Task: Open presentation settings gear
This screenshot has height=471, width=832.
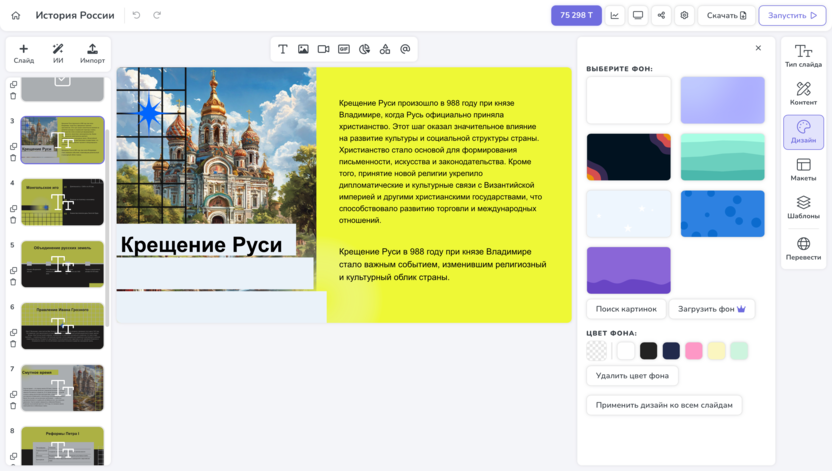Action: pyautogui.click(x=684, y=15)
